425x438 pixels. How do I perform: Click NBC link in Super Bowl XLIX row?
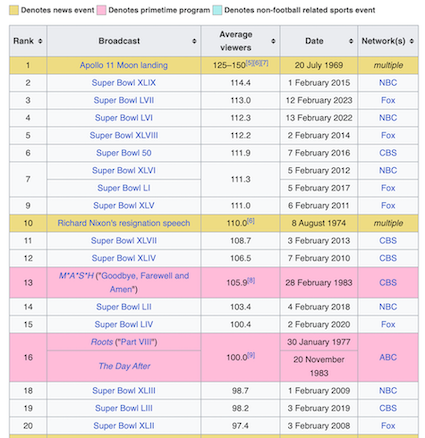click(388, 83)
